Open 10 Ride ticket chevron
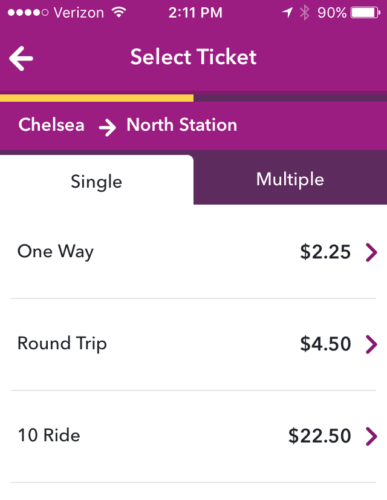The image size is (387, 500). 371,436
